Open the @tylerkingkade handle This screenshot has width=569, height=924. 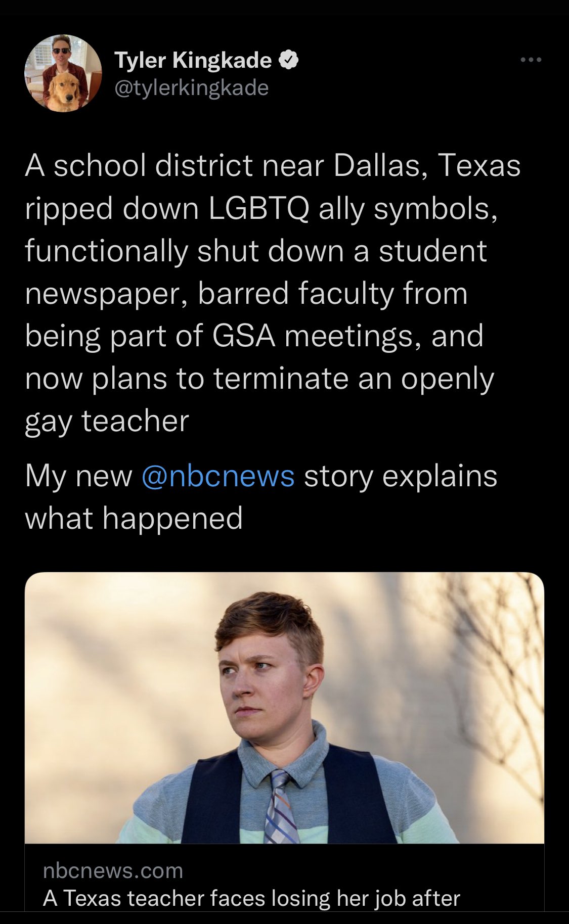(192, 88)
